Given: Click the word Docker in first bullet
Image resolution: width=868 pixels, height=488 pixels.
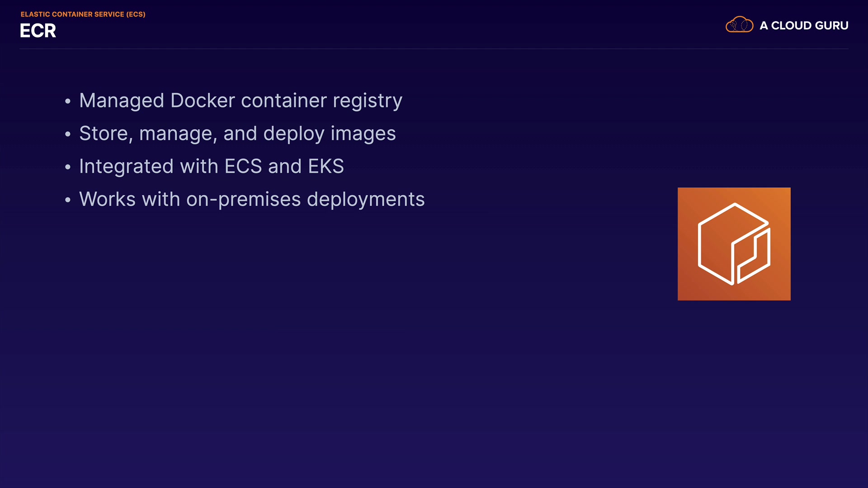Looking at the screenshot, I should [x=203, y=101].
